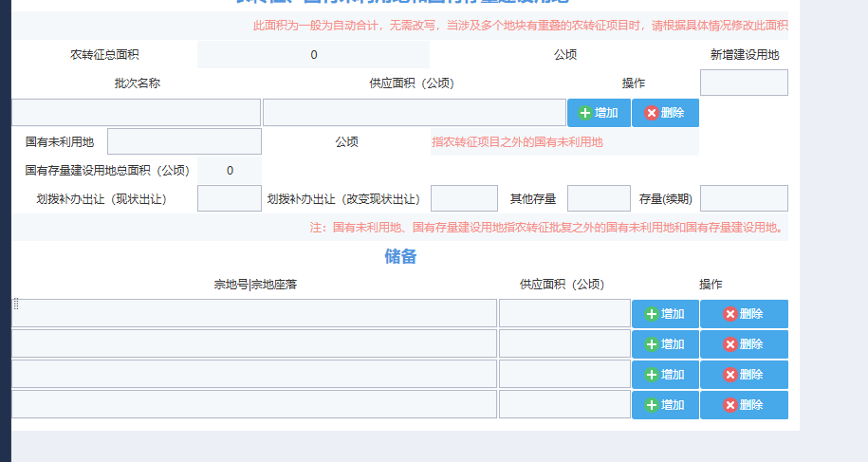The width and height of the screenshot is (868, 462).
Task: Click the first 宗地号|宗地座落 input field
Action: click(254, 313)
